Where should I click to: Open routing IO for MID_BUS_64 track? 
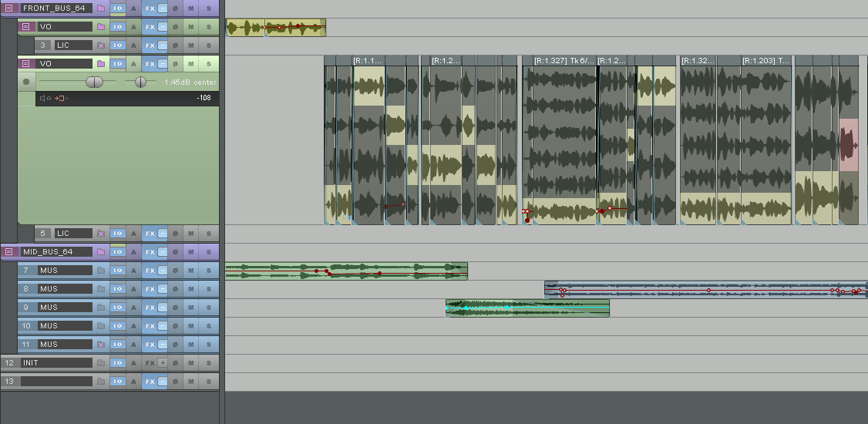(x=117, y=252)
